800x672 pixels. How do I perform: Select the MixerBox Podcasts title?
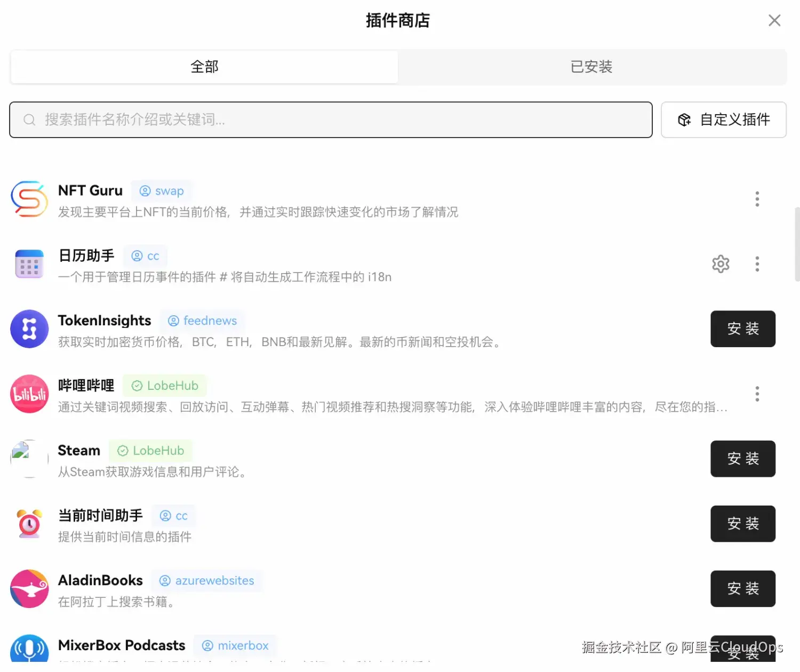[x=122, y=645]
